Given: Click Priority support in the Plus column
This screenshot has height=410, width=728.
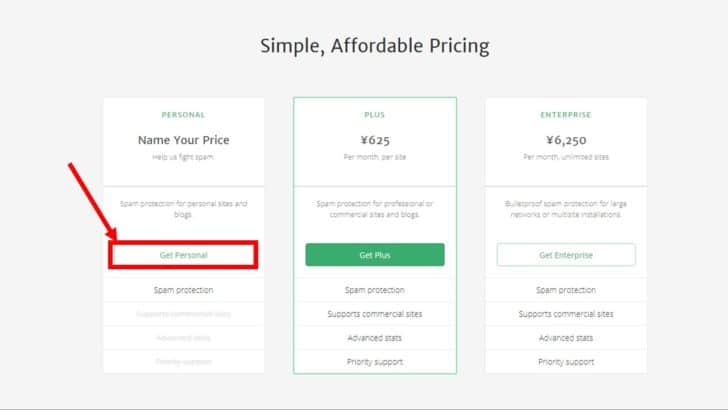Looking at the screenshot, I should pyautogui.click(x=375, y=362).
